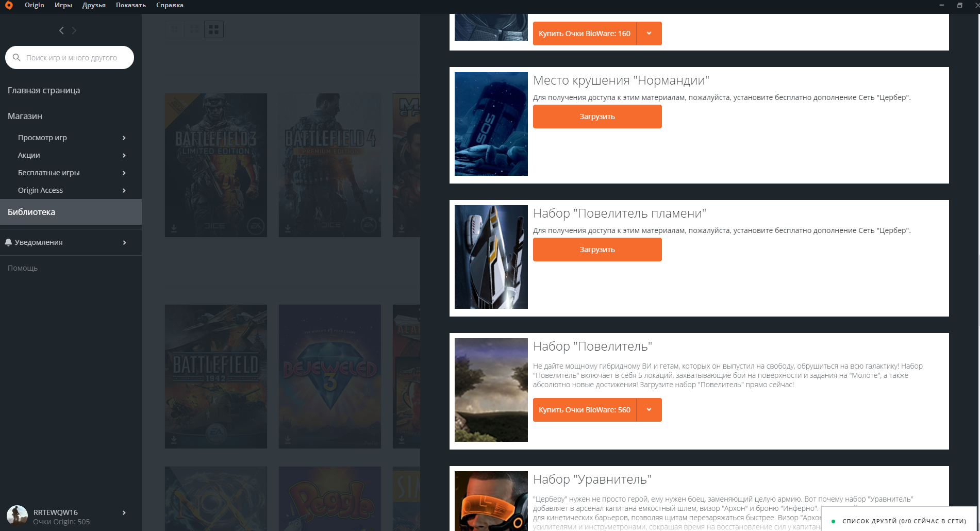The width and height of the screenshot is (980, 531).
Task: Expand the RRTEWQW16 account menu arrow
Action: click(124, 512)
